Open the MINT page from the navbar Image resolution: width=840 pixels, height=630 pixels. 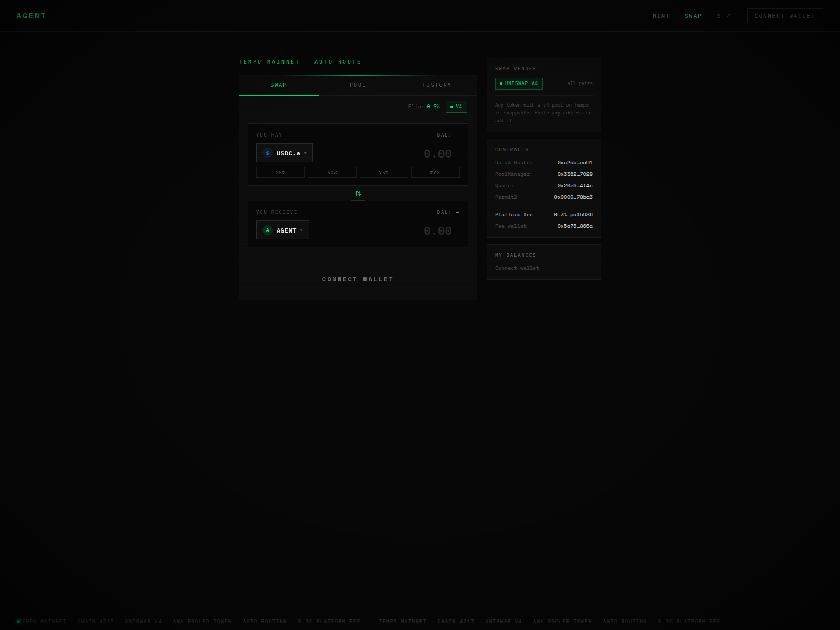[661, 16]
